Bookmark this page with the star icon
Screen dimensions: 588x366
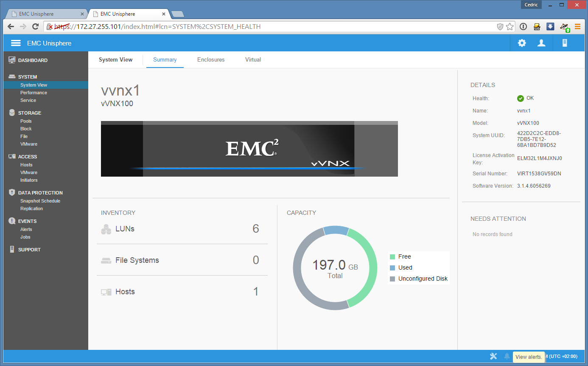510,27
